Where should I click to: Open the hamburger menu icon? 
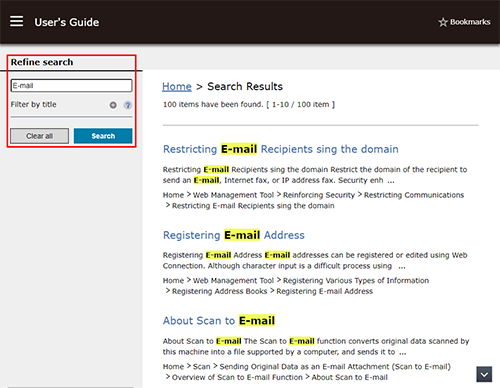coord(16,21)
